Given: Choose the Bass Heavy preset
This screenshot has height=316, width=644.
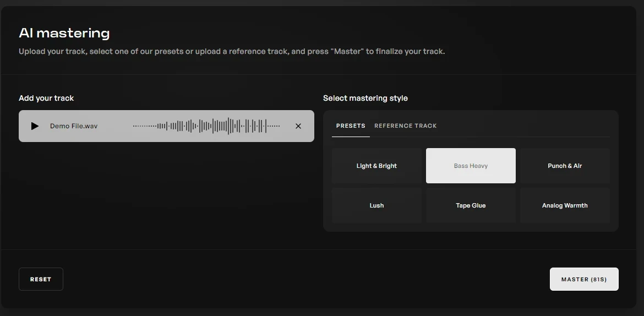Looking at the screenshot, I should (x=471, y=166).
